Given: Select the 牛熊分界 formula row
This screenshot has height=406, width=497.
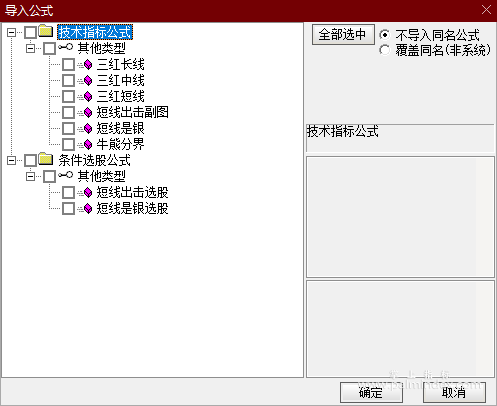Looking at the screenshot, I should (121, 144).
